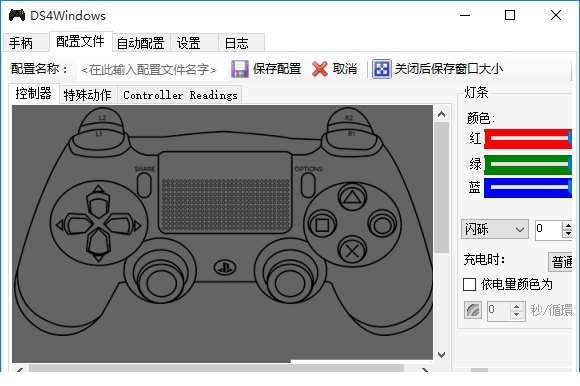This screenshot has height=386, width=580.
Task: Open the 自动配置 tab
Action: coord(141,43)
